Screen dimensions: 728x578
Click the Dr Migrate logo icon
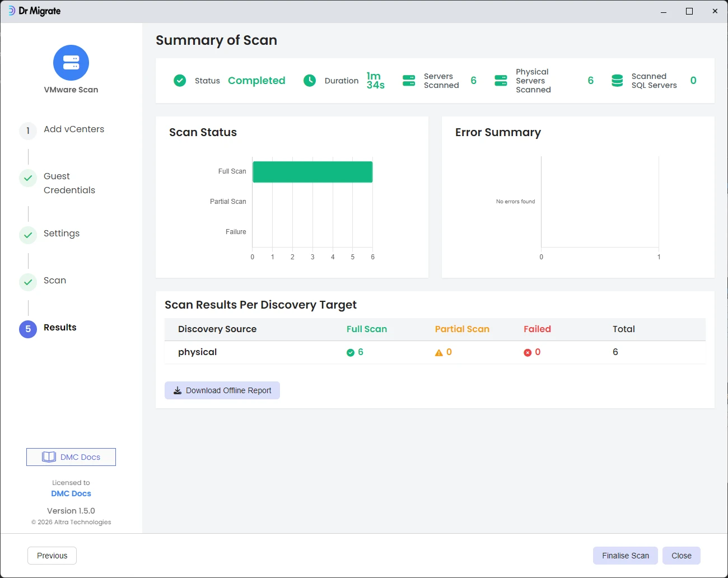click(x=11, y=11)
